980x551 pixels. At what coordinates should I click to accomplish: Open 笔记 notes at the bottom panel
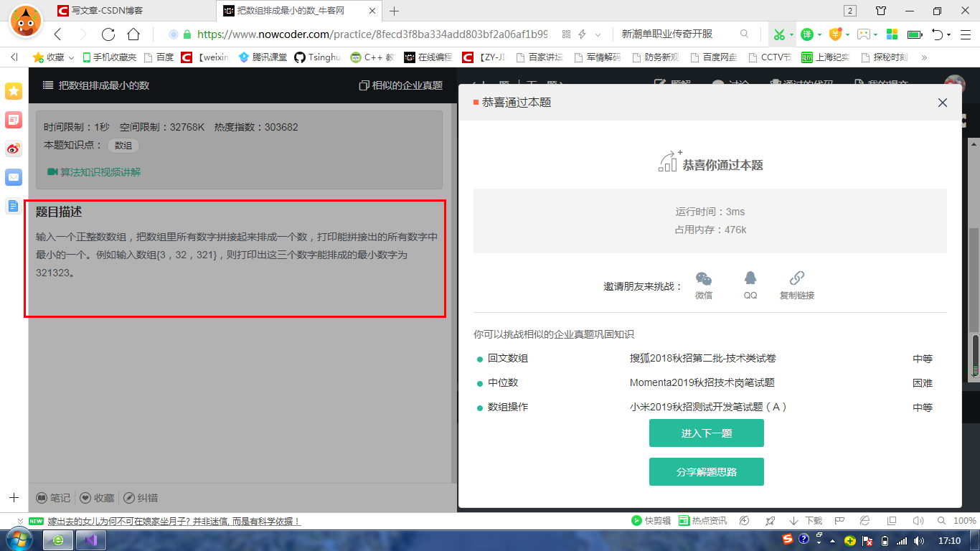(x=54, y=497)
